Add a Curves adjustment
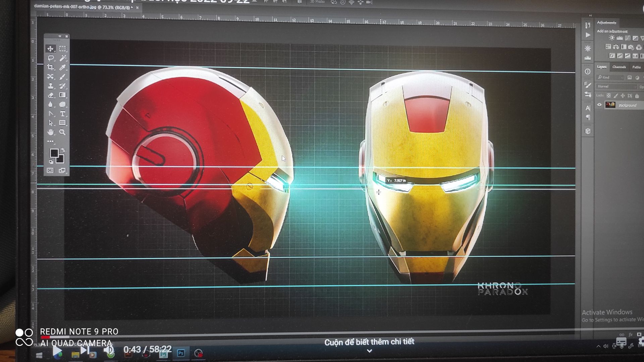 627,38
